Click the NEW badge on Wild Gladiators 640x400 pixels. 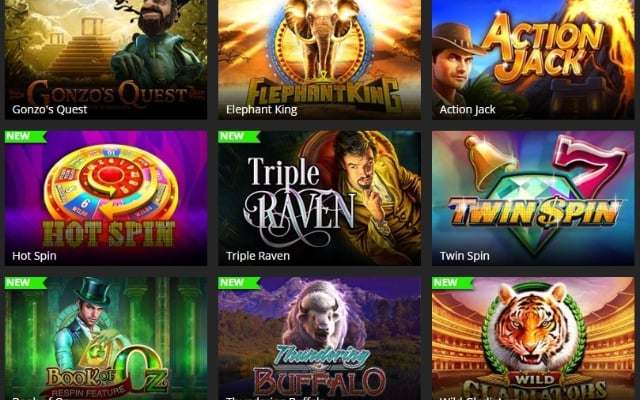[452, 283]
